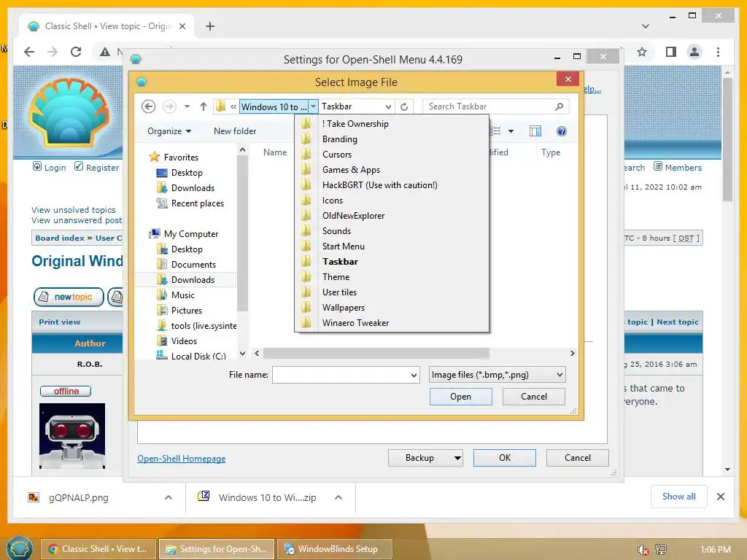Choose Branding from folder dropdown
This screenshot has width=747, height=560.
point(340,139)
